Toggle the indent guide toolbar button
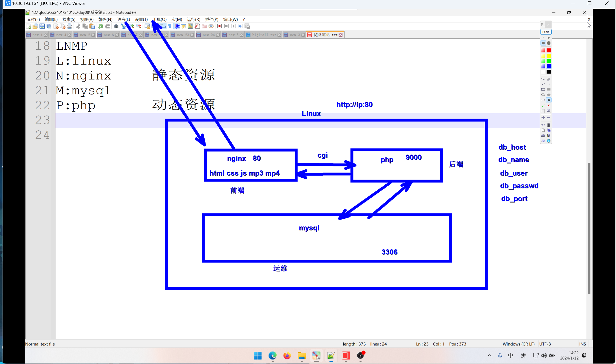616x364 pixels. pos(177,26)
